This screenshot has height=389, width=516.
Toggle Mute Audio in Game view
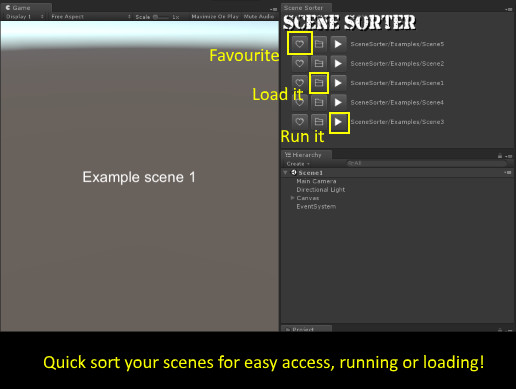click(x=259, y=16)
